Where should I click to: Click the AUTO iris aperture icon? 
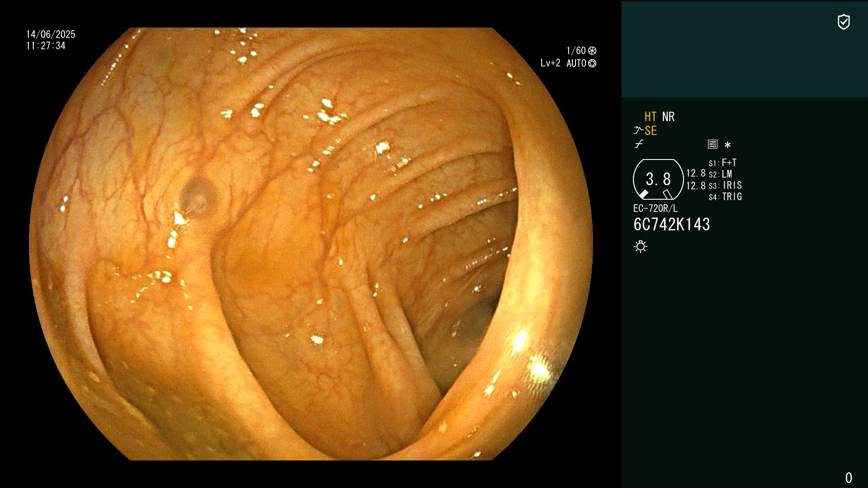pyautogui.click(x=592, y=63)
